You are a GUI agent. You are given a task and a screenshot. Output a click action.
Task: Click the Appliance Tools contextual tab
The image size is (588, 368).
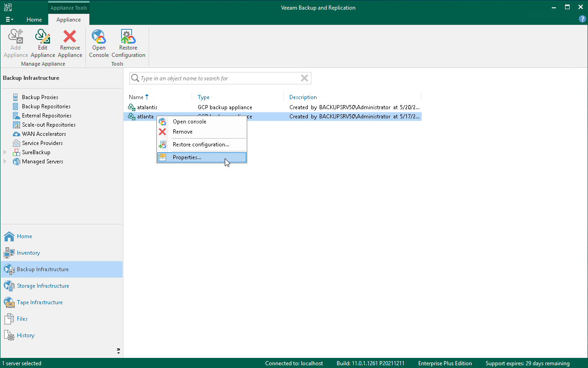click(x=69, y=8)
